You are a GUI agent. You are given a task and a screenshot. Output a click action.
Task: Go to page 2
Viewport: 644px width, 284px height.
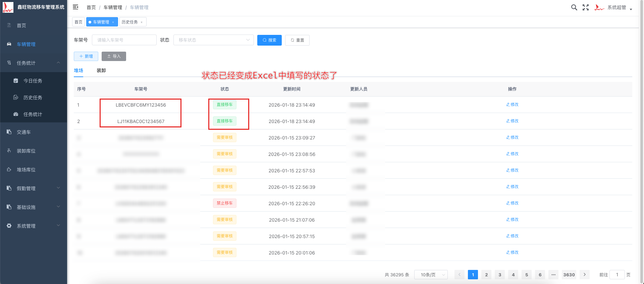[x=486, y=275]
